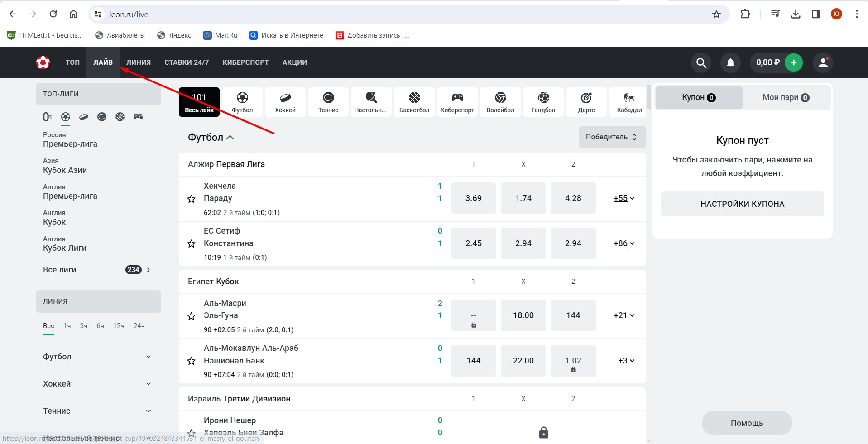The image size is (868, 444).
Task: Favorite the Хенчела vs Параду match
Action: [192, 199]
